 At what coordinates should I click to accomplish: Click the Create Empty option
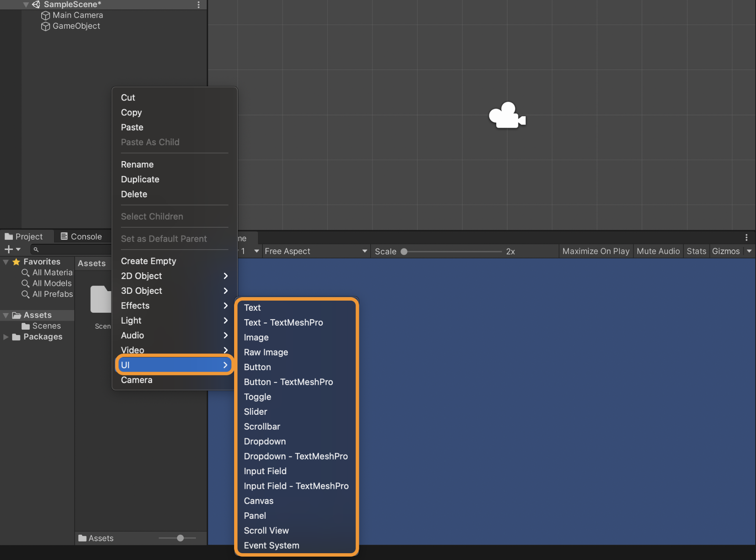click(x=148, y=261)
